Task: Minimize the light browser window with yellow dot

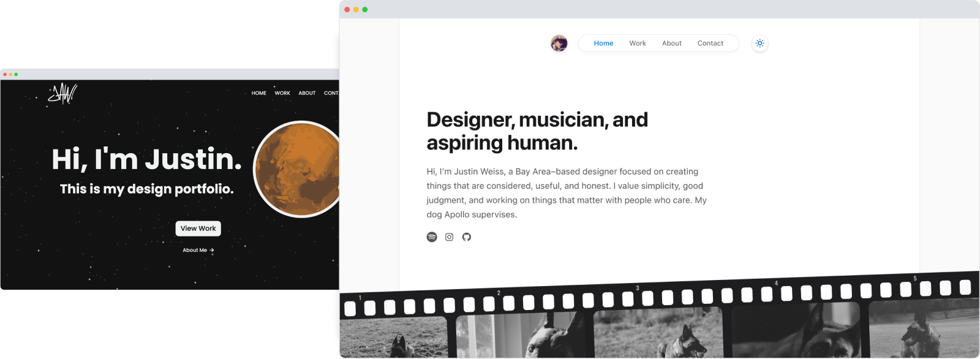Action: coord(356,10)
